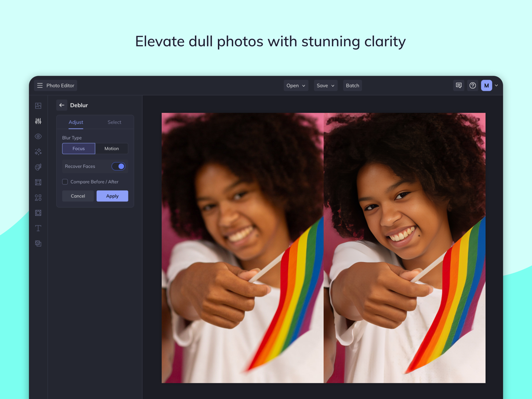Open the Frames sidebar icon
The height and width of the screenshot is (399, 532).
click(x=39, y=182)
